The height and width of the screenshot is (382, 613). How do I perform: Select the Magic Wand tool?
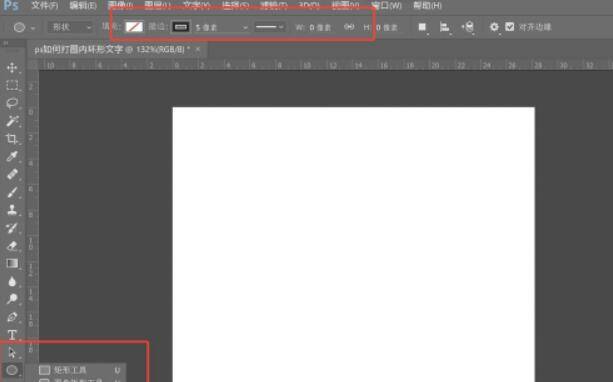pos(12,121)
